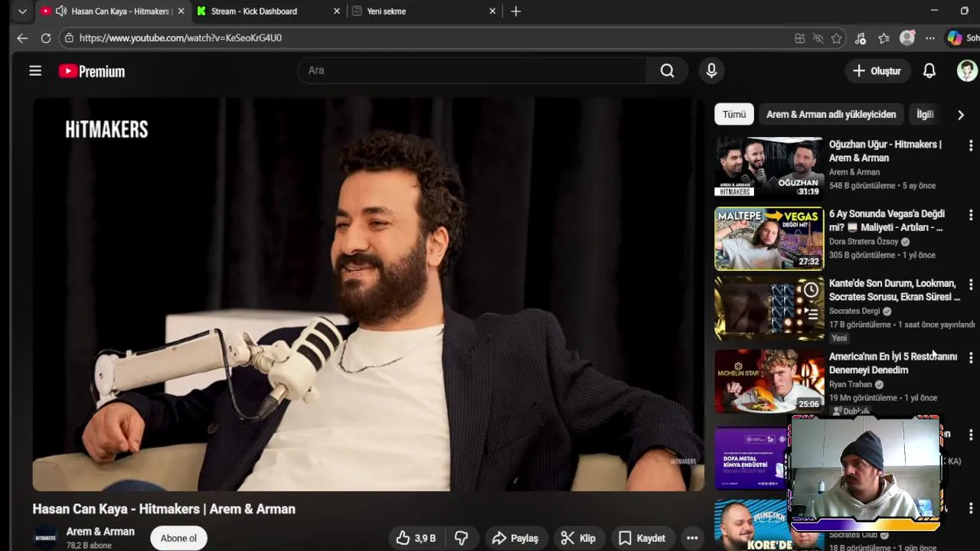Close the Kick Dashboard tab
The image size is (980, 551).
pyautogui.click(x=337, y=11)
